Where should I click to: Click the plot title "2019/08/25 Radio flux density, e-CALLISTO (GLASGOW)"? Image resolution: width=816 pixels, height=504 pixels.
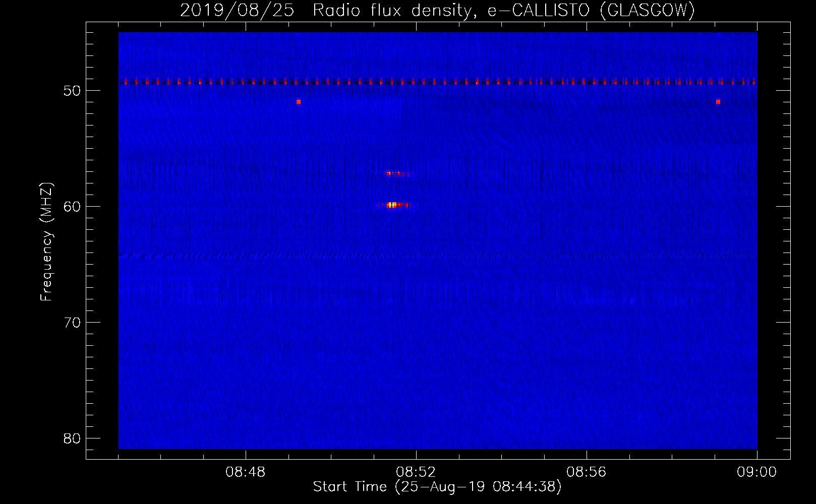pos(437,10)
